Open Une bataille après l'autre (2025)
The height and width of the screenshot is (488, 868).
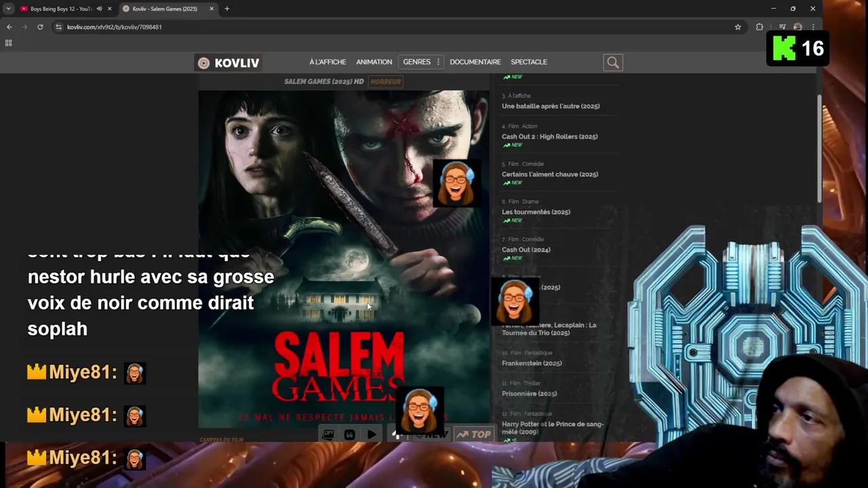[551, 106]
